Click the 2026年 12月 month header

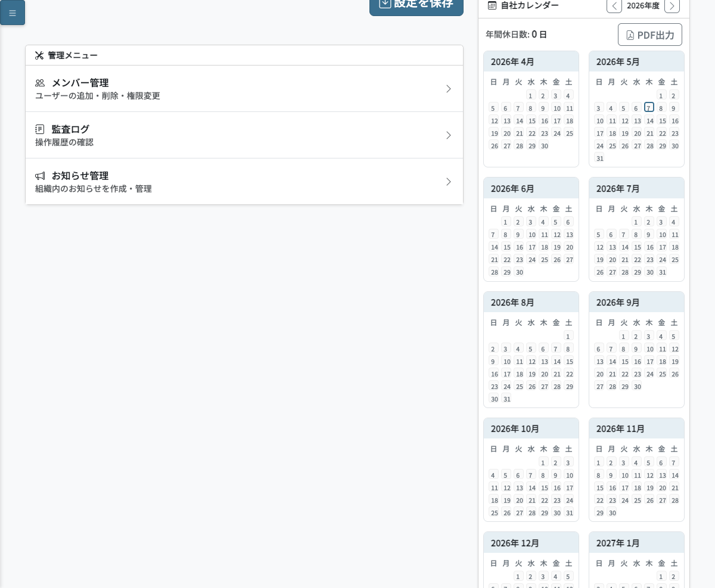click(531, 543)
